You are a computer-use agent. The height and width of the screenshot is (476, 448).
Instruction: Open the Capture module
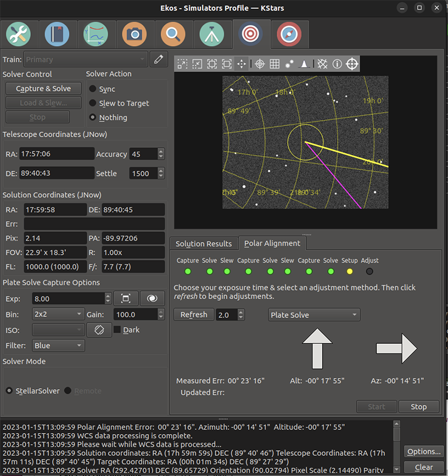click(134, 34)
